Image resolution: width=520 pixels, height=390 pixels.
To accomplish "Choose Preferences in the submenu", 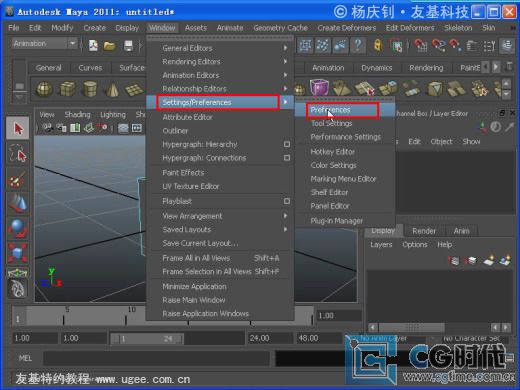I will (345, 110).
